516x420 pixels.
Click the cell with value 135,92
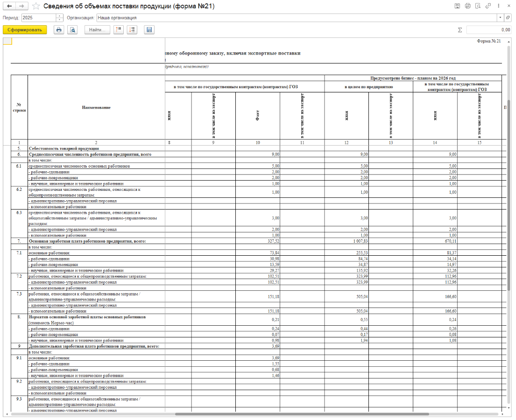point(346,270)
